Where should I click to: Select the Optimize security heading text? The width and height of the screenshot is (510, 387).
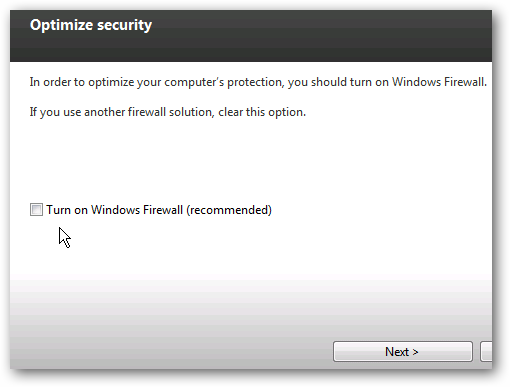coord(91,25)
